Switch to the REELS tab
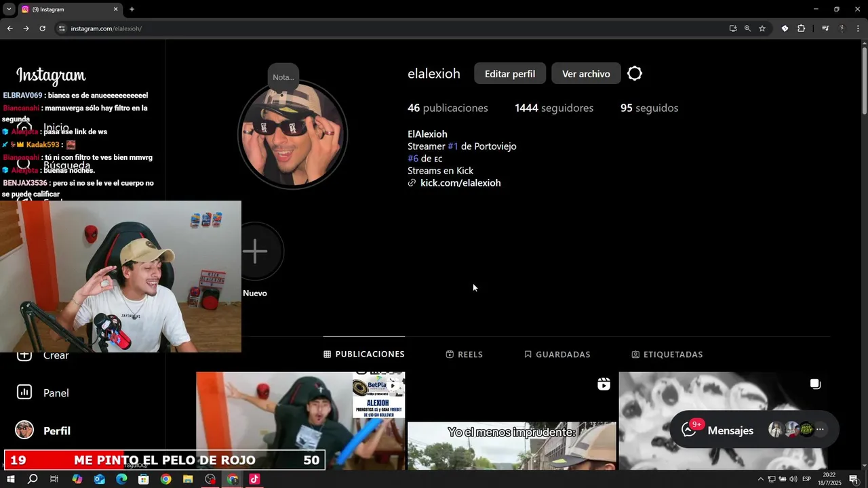Viewport: 868px width, 488px height. pos(465,354)
